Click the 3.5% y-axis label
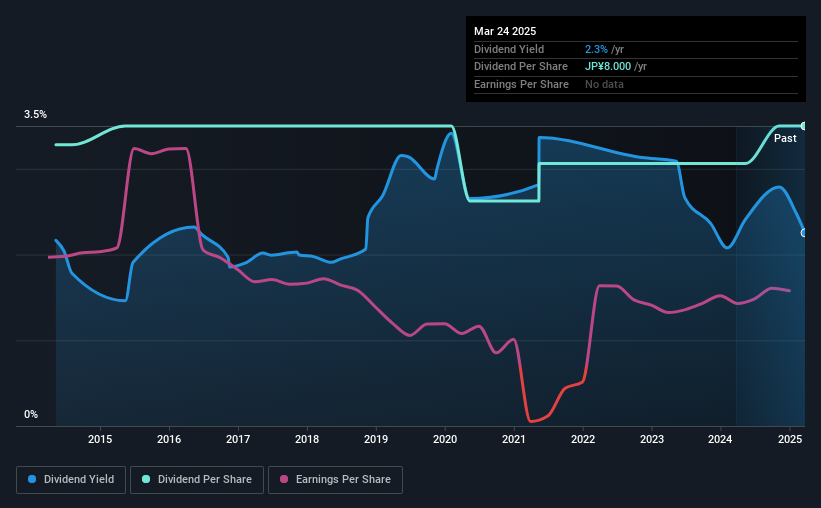Image resolution: width=821 pixels, height=508 pixels. pyautogui.click(x=35, y=114)
